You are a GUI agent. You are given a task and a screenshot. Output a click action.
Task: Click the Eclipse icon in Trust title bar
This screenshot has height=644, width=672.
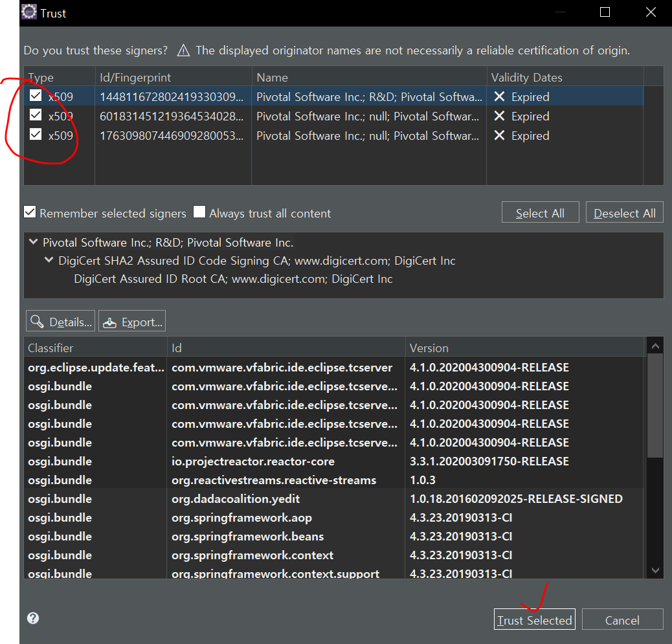tap(29, 12)
